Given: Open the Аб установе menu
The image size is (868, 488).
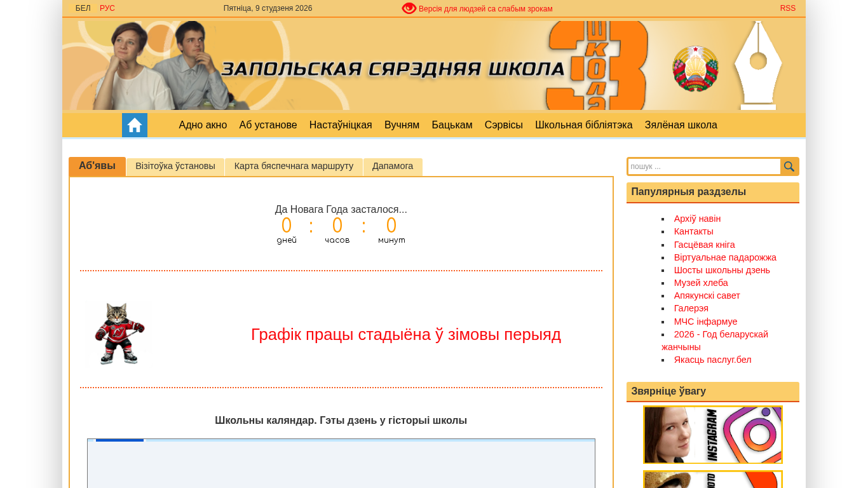Looking at the screenshot, I should pyautogui.click(x=268, y=125).
